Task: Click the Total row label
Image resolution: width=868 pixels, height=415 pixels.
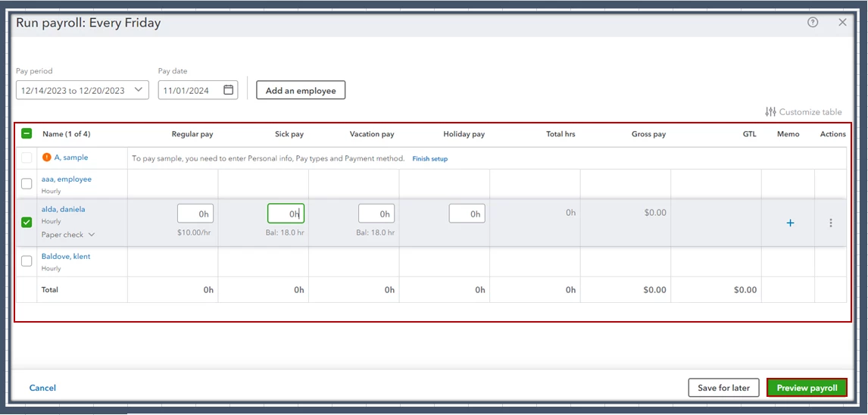Action: click(50, 290)
